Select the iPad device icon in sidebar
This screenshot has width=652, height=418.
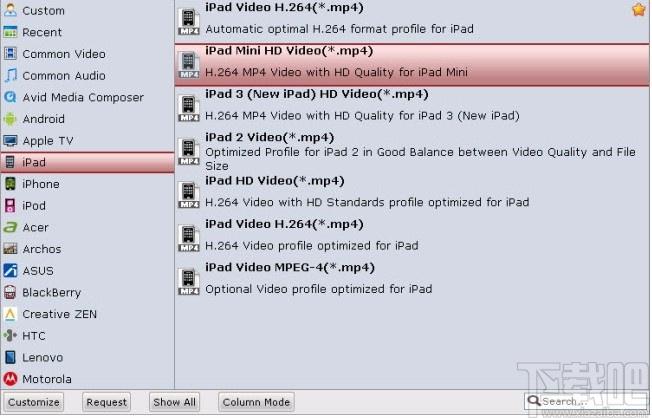(10, 162)
